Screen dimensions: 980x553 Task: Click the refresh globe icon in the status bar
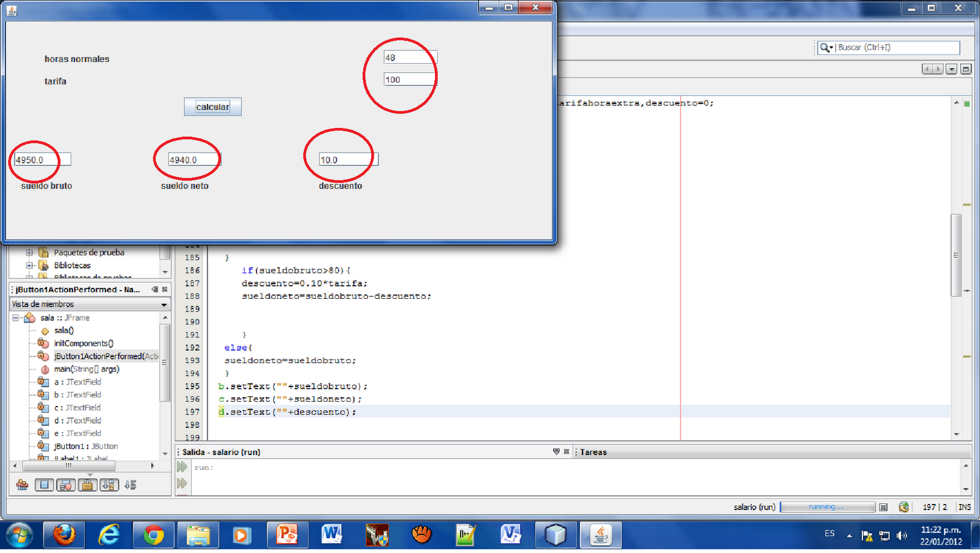(905, 506)
